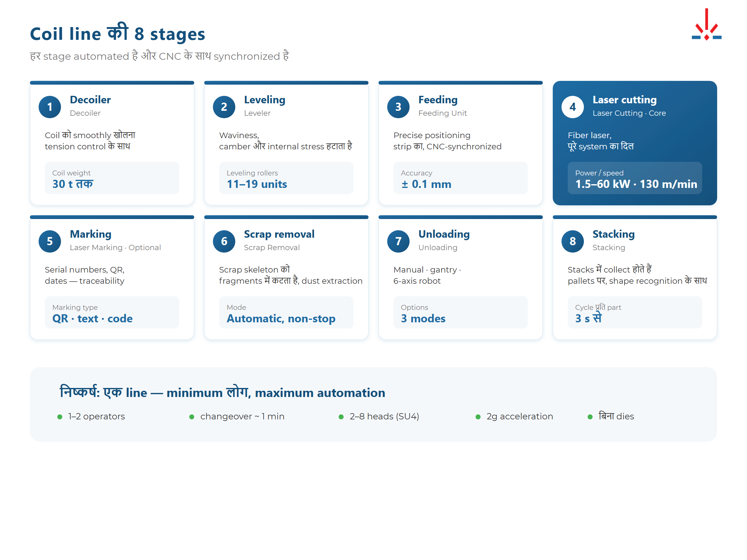Click the green bullet before 2–8 heads

click(341, 417)
